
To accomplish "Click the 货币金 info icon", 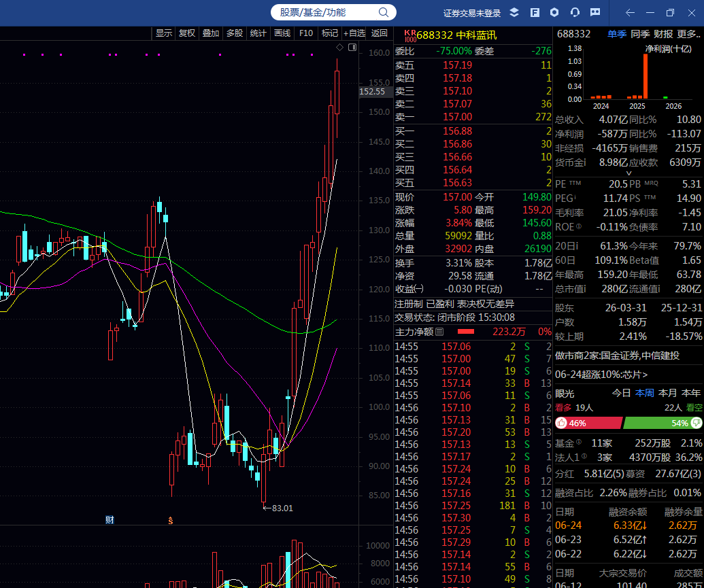I will pos(584,162).
